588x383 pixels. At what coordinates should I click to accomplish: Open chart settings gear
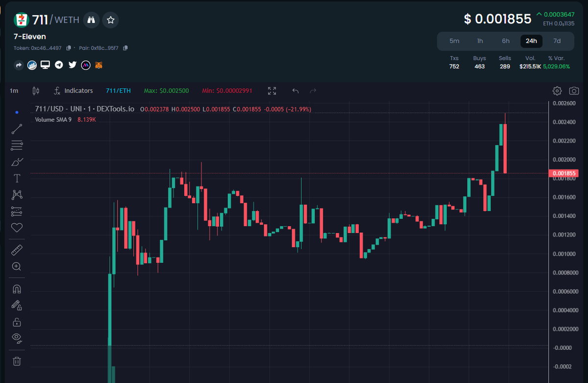pos(557,91)
